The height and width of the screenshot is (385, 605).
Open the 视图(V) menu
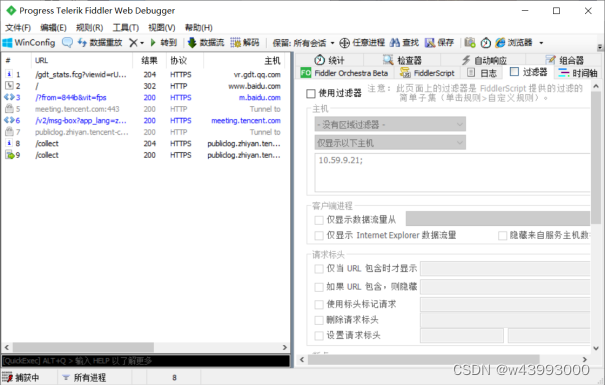click(162, 27)
